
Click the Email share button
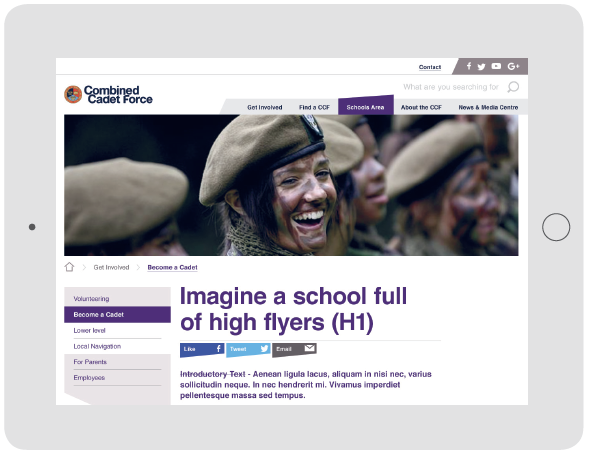(294, 349)
